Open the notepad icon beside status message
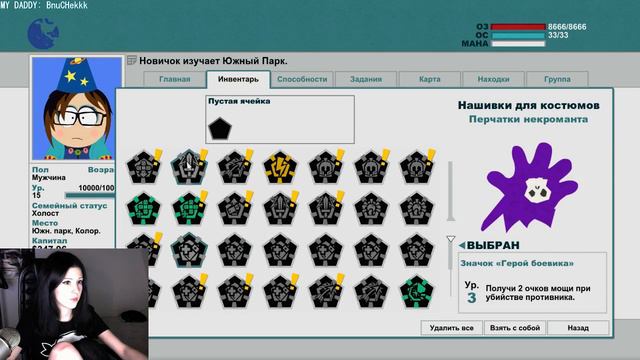The width and height of the screenshot is (640, 360). (131, 60)
